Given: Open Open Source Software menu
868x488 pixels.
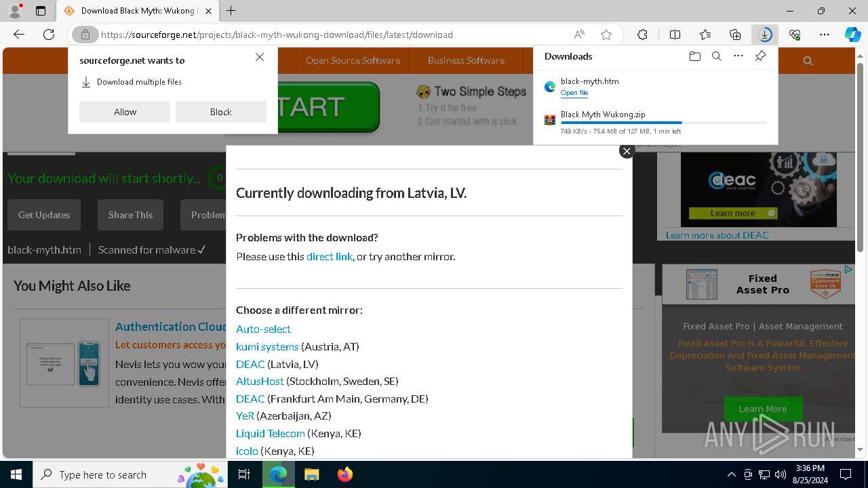Looking at the screenshot, I should tap(353, 60).
